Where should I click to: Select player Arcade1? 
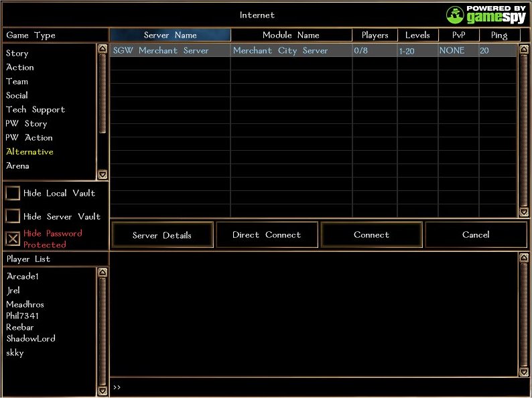click(22, 276)
